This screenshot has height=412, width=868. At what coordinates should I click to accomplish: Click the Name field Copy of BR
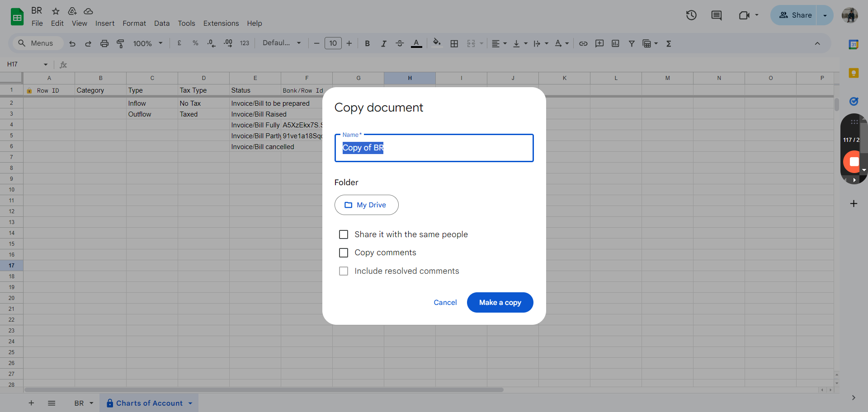pyautogui.click(x=434, y=148)
